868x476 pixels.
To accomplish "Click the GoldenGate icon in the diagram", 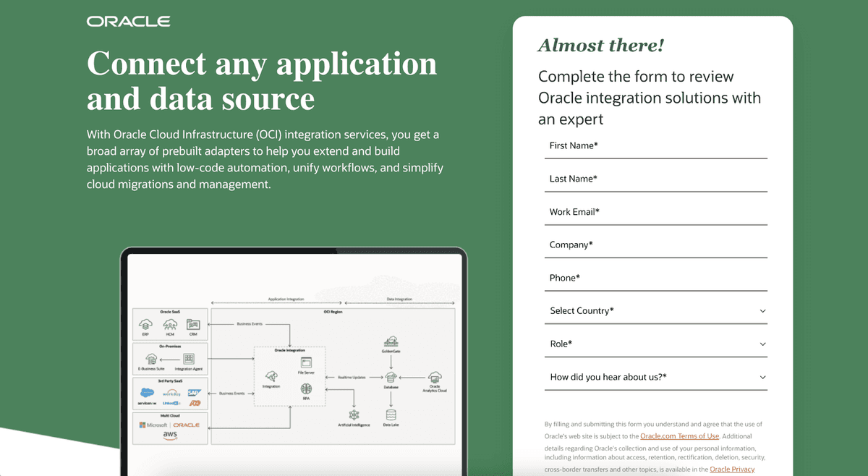I will [391, 341].
